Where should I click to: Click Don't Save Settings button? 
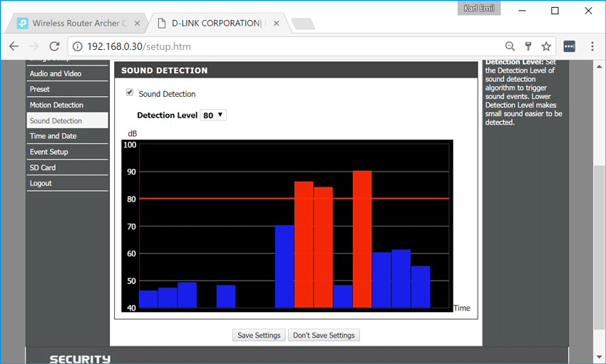pyautogui.click(x=324, y=335)
